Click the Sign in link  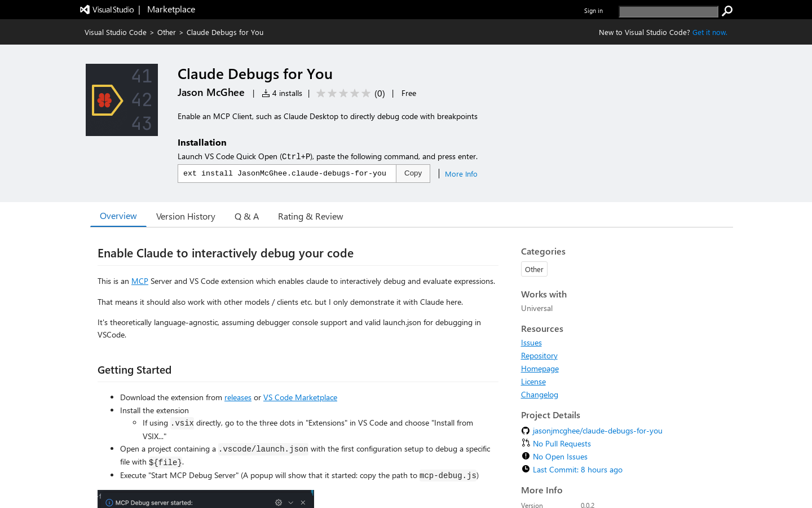click(x=593, y=11)
